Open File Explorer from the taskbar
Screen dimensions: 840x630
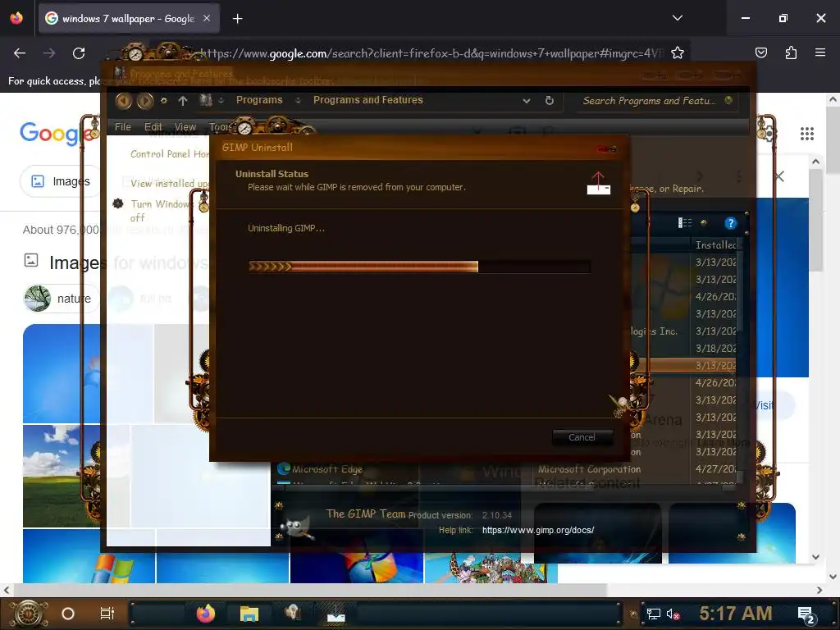click(x=249, y=614)
